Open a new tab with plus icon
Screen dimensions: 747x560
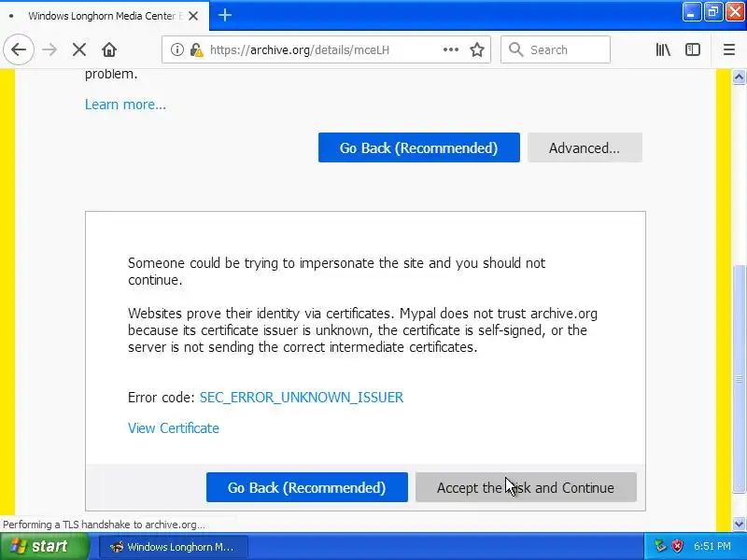[x=225, y=15]
